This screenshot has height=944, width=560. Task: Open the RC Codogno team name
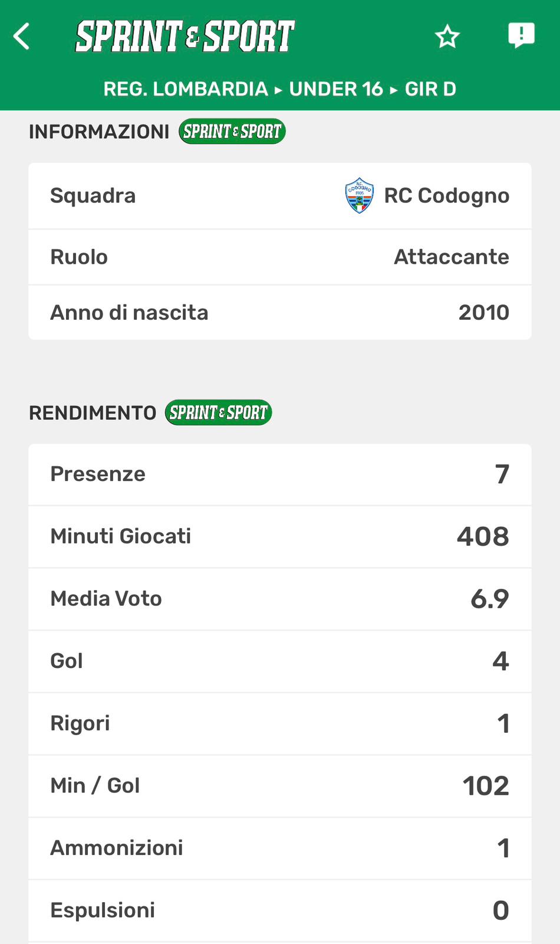[446, 196]
